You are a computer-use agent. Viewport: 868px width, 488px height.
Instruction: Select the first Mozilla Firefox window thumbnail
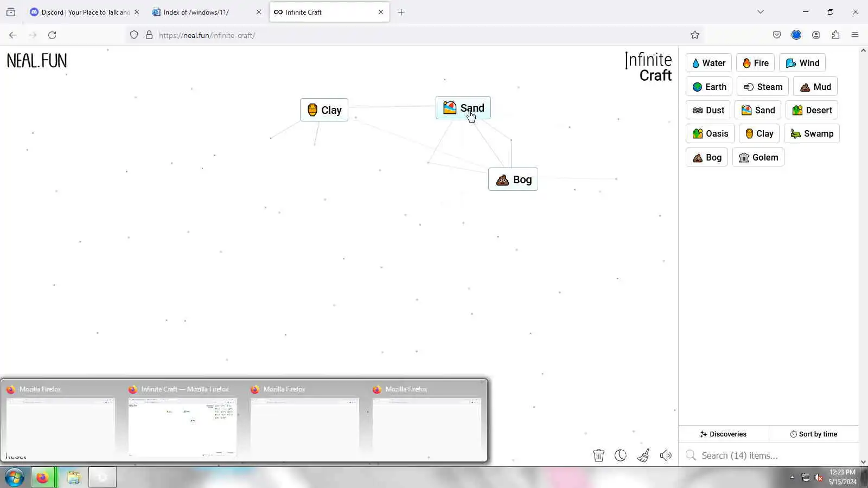[61, 420]
